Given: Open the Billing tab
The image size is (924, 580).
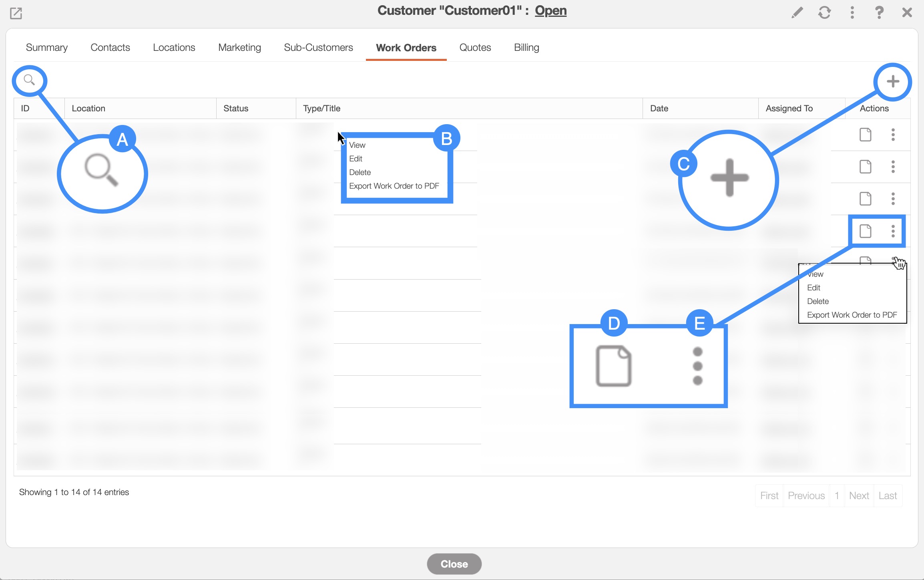Looking at the screenshot, I should coord(526,47).
